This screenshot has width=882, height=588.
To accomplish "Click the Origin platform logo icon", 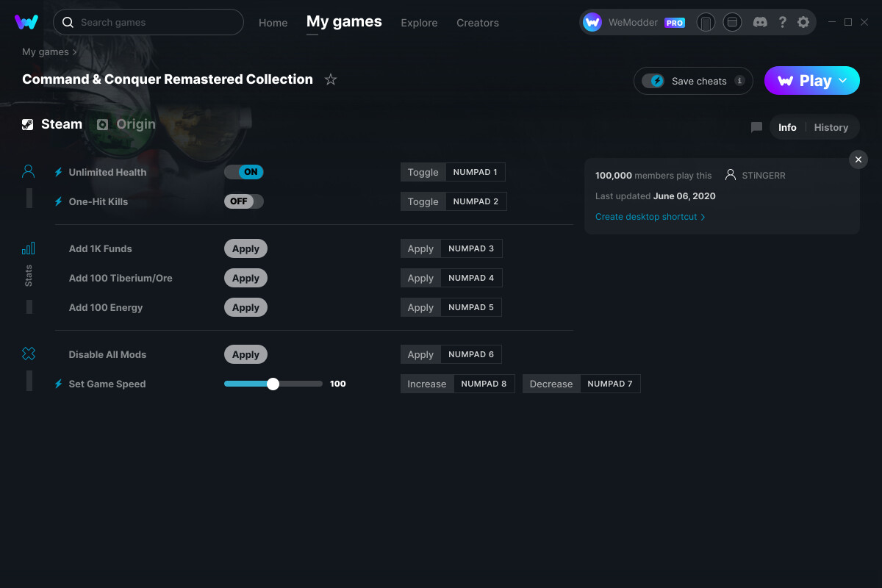I will pyautogui.click(x=103, y=124).
